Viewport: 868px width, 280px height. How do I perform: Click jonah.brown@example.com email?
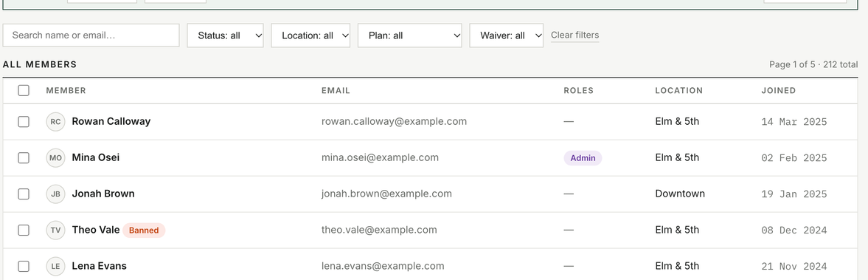click(387, 194)
